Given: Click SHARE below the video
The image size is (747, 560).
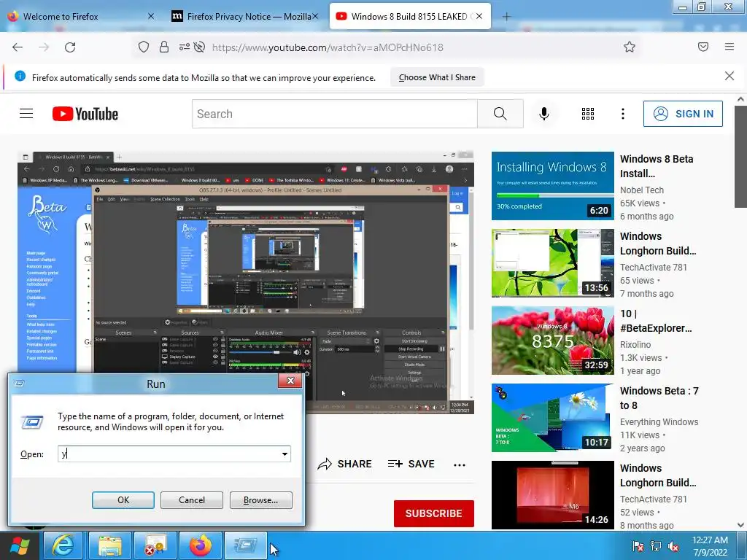Looking at the screenshot, I should click(344, 464).
